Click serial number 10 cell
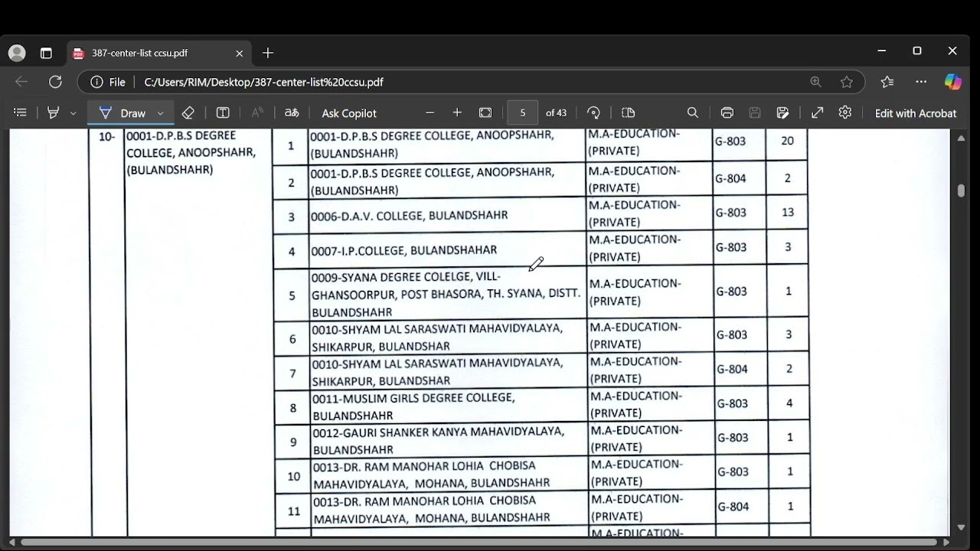Viewport: 980px width, 551px height. (x=294, y=476)
